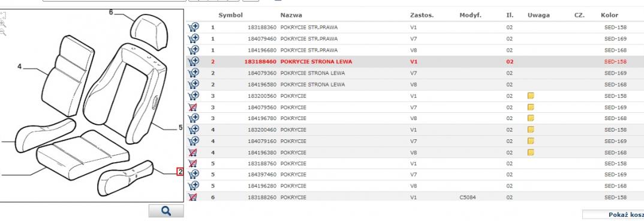Zoom out of the seat diagram
This screenshot has width=644, height=221.
3,31
